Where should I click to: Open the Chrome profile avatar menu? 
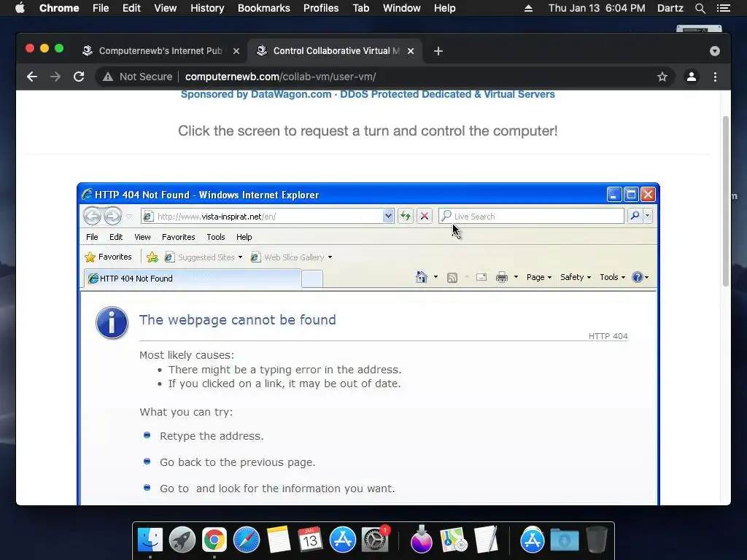[x=692, y=77]
